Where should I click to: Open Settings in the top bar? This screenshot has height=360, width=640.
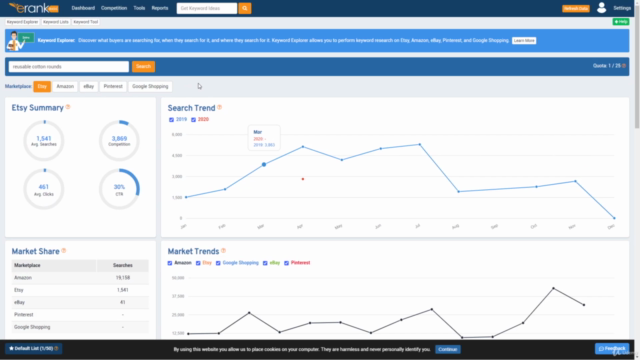[x=622, y=8]
